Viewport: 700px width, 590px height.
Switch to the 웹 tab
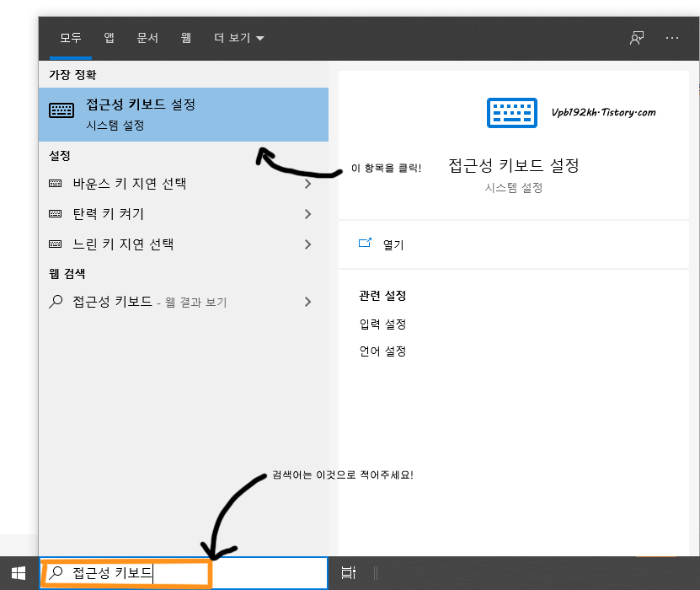[185, 38]
